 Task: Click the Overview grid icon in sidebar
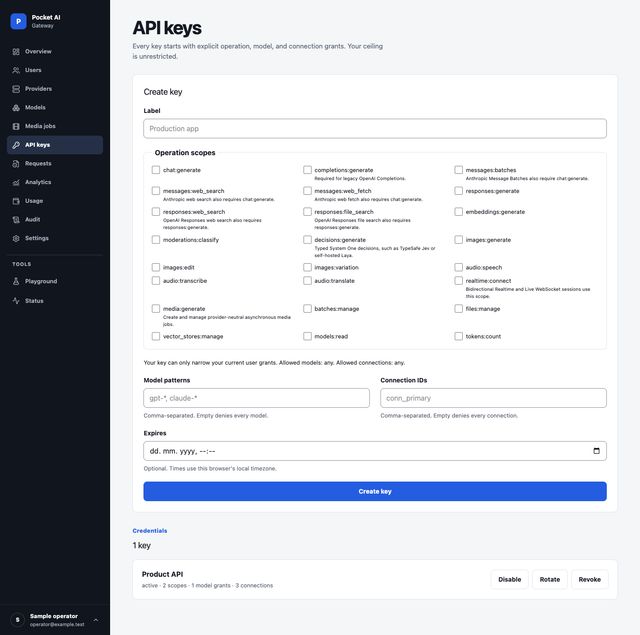pyautogui.click(x=16, y=51)
